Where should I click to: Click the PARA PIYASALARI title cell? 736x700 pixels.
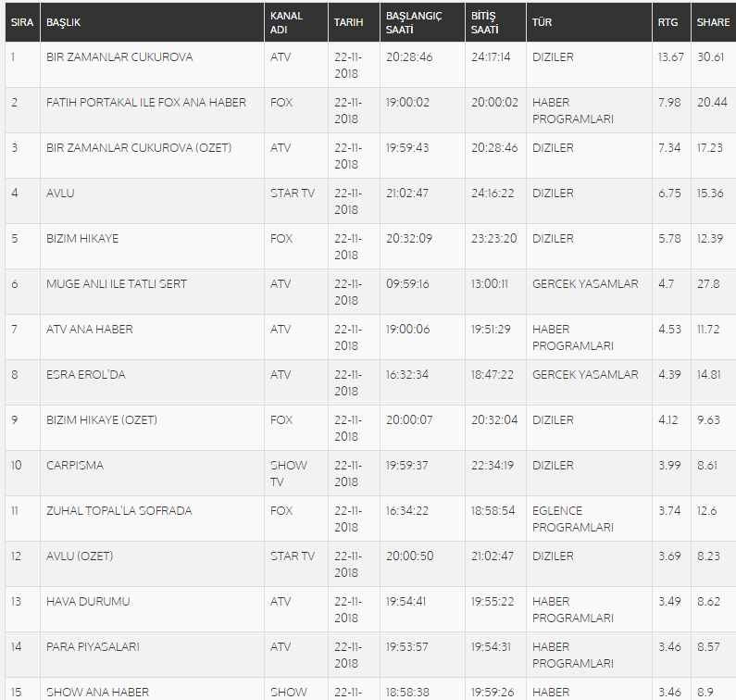[x=93, y=647]
